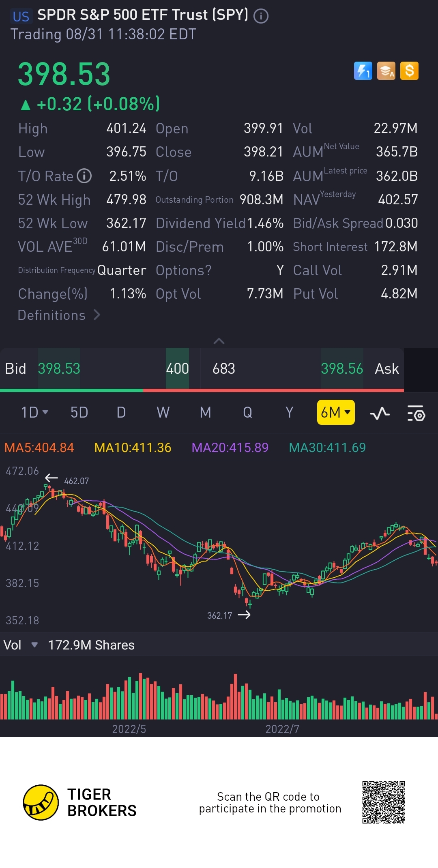This screenshot has width=438, height=868.
Task: Tap the yellow dollar-sign icon
Action: pyautogui.click(x=409, y=71)
